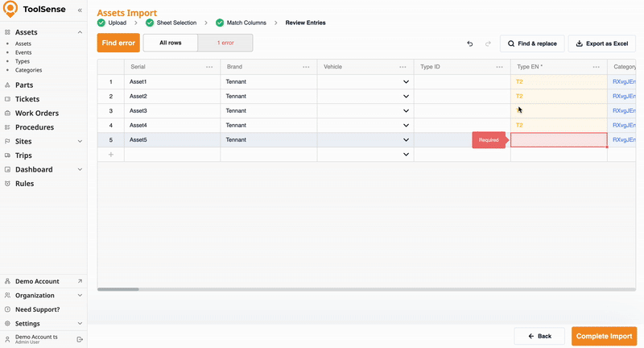This screenshot has width=644, height=348.
Task: Open Demo Account external arrow icon
Action: (x=80, y=281)
